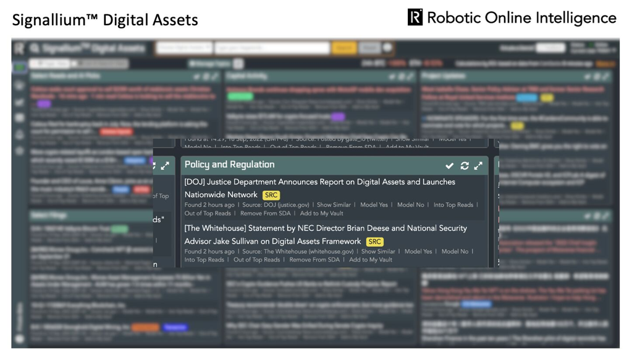This screenshot has width=632, height=364.
Task: Click the refresh icon on Policy and Regulation panel
Action: (x=464, y=166)
